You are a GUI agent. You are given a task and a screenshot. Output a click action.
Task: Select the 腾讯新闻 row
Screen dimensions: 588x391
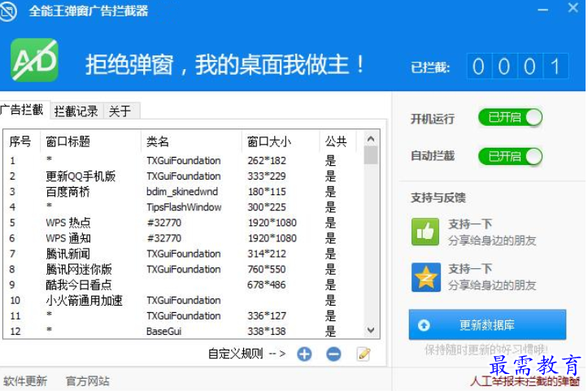[x=183, y=254]
